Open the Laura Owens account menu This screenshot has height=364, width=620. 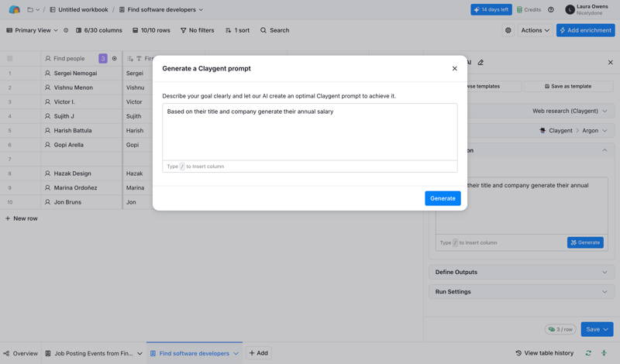coord(587,9)
